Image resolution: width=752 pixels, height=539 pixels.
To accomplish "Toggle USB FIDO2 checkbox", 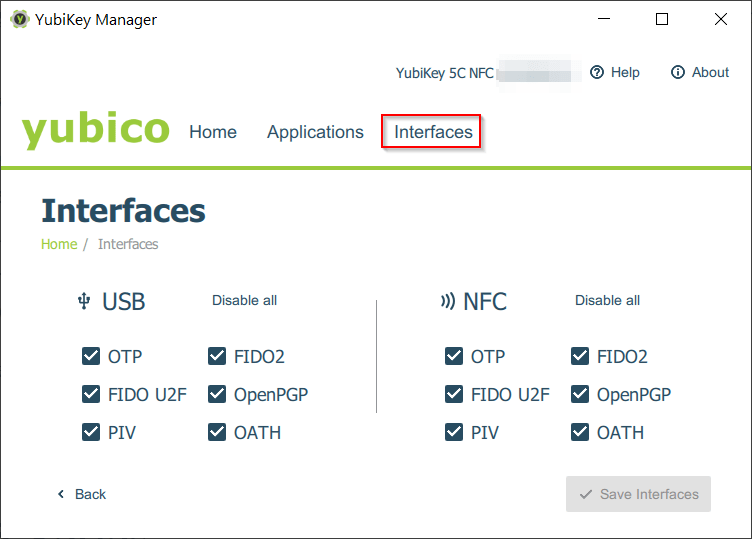I will [217, 357].
